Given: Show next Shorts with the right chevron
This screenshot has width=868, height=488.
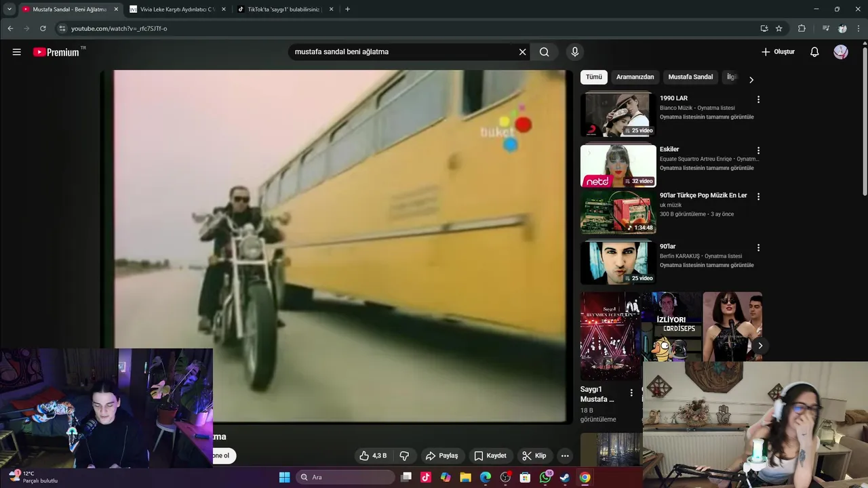Looking at the screenshot, I should click(760, 346).
